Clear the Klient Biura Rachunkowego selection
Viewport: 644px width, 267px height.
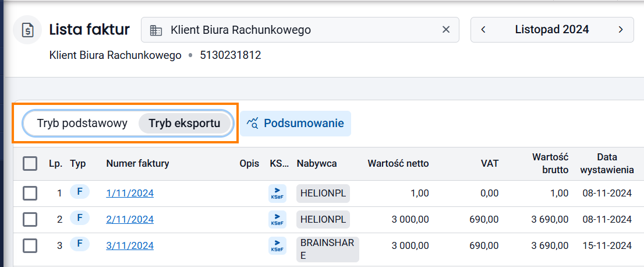(x=445, y=30)
